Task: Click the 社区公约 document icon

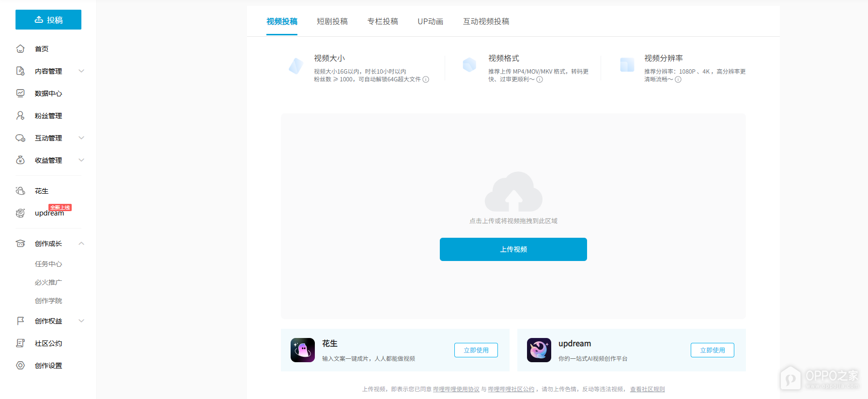Action: (x=20, y=343)
